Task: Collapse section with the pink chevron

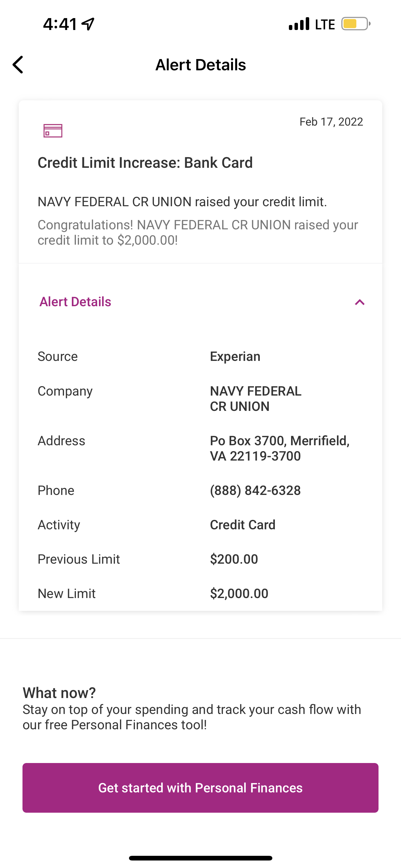Action: pos(359,302)
